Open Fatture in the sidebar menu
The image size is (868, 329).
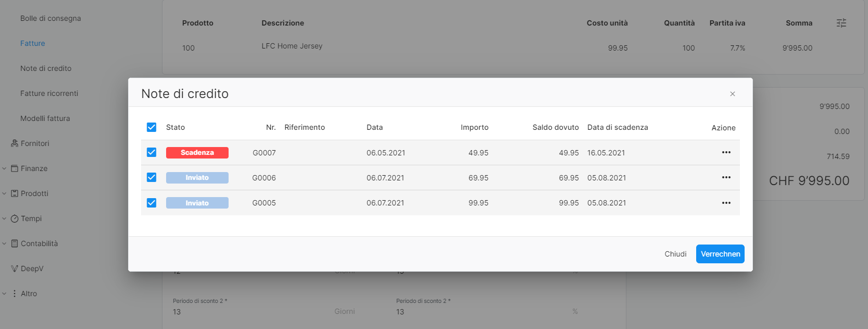click(x=33, y=43)
